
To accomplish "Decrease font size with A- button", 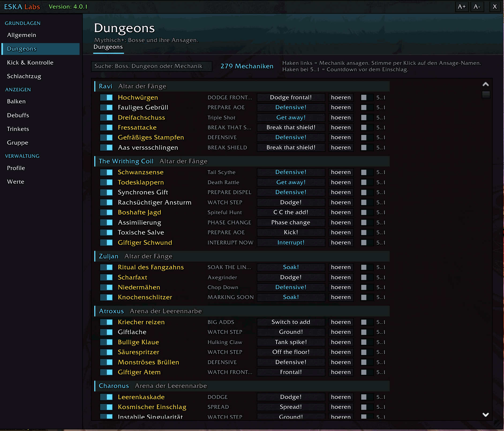I will [477, 7].
